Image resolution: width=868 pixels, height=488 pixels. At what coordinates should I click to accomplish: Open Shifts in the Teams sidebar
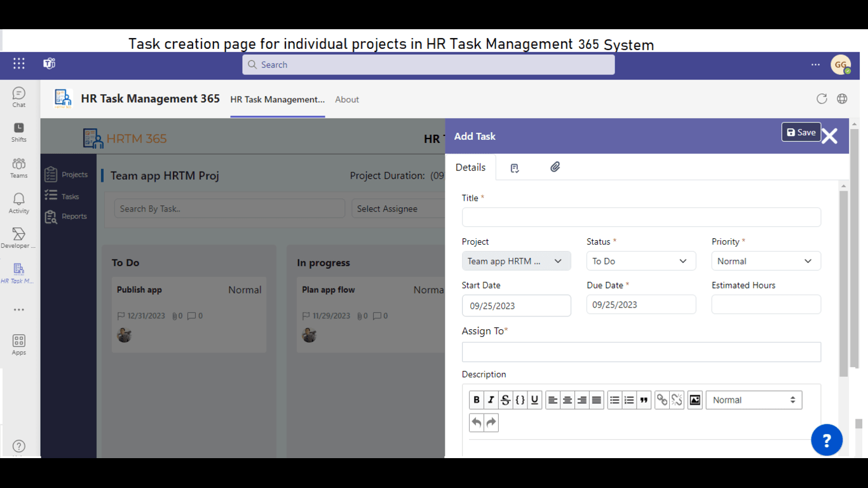click(19, 132)
